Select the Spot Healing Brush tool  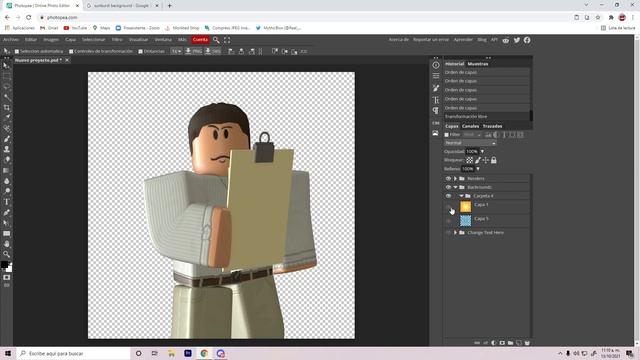point(7,129)
